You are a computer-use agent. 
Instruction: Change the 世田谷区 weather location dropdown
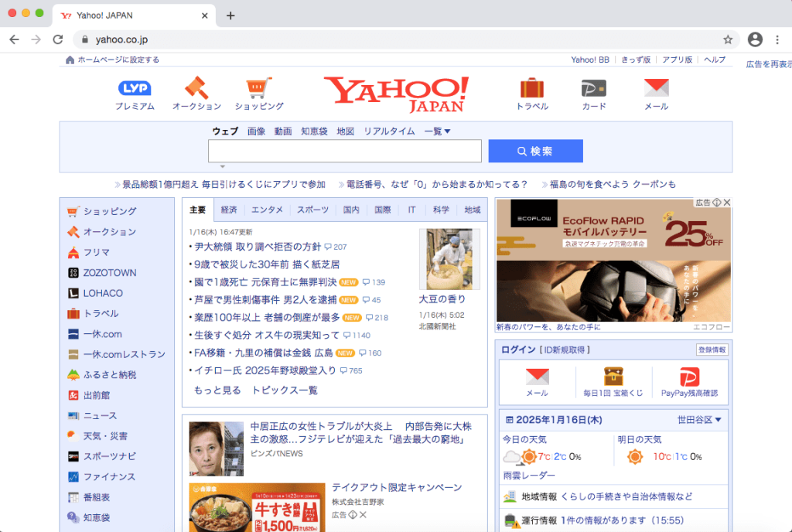[x=699, y=420]
